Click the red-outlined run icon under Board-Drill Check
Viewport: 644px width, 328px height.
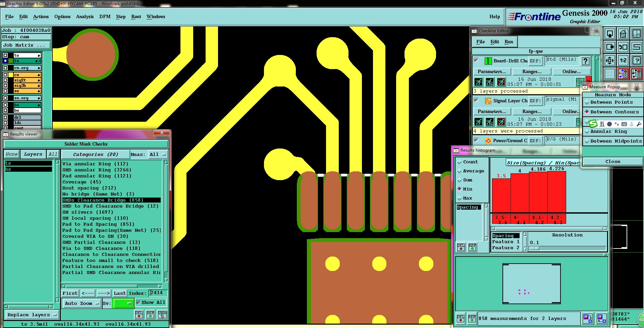(x=501, y=82)
